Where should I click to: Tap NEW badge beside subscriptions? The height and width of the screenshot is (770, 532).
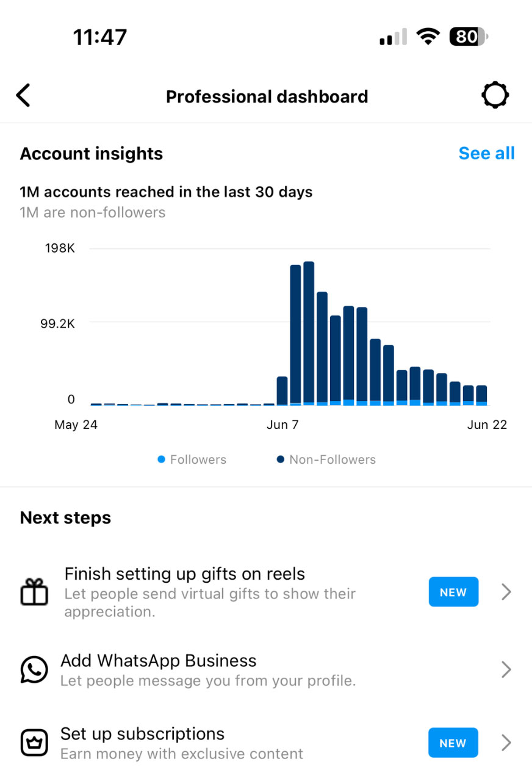coord(453,743)
